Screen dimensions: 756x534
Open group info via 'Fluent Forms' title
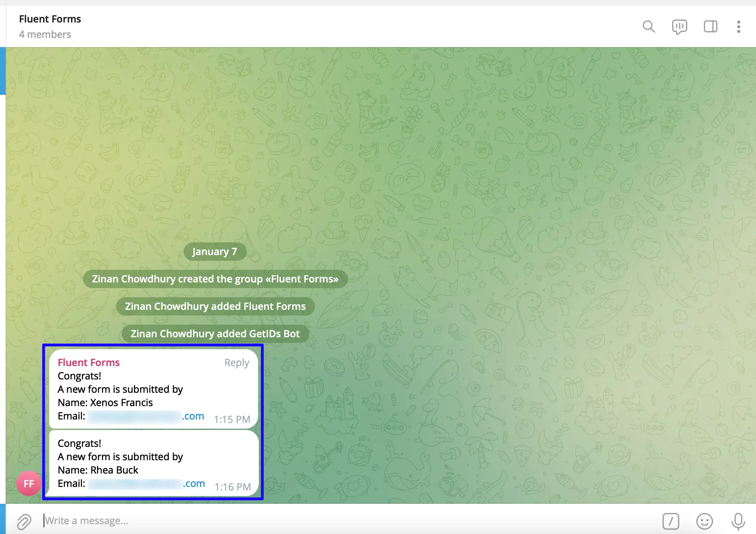point(50,19)
